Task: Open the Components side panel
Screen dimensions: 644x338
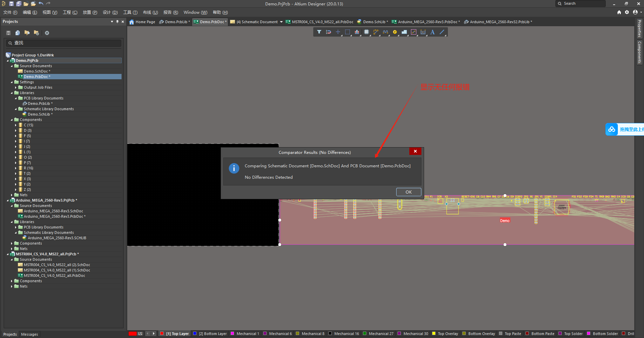Action: point(640,53)
